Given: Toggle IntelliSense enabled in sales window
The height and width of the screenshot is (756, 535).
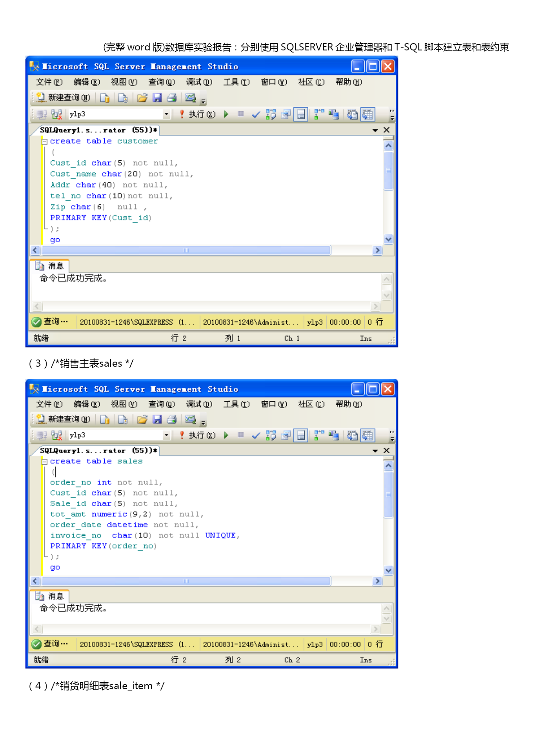Looking at the screenshot, I should pyautogui.click(x=301, y=435).
